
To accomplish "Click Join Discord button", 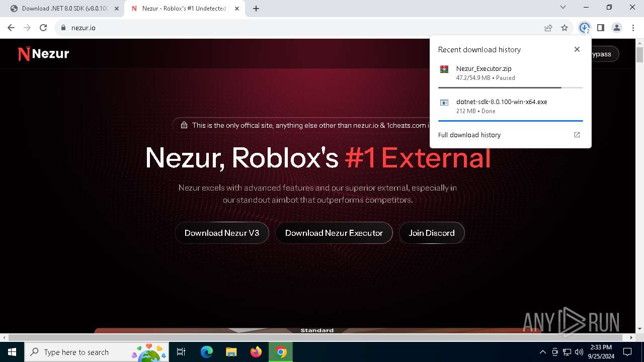I will [x=432, y=233].
